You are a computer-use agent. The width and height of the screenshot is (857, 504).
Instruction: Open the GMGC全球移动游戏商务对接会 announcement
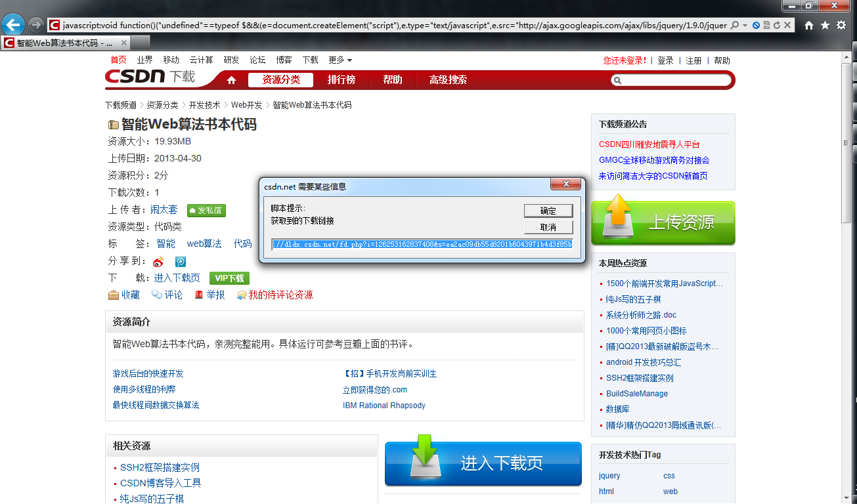[654, 160]
